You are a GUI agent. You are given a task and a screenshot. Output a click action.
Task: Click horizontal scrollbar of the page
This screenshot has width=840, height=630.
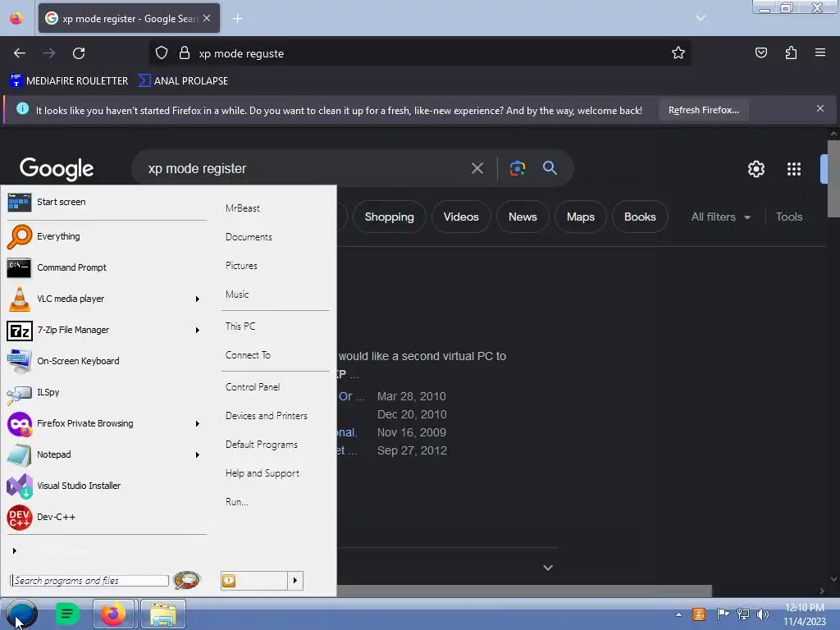tap(524, 591)
